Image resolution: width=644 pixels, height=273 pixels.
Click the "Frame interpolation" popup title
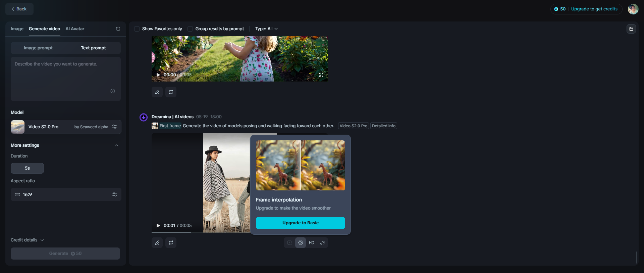pyautogui.click(x=279, y=200)
